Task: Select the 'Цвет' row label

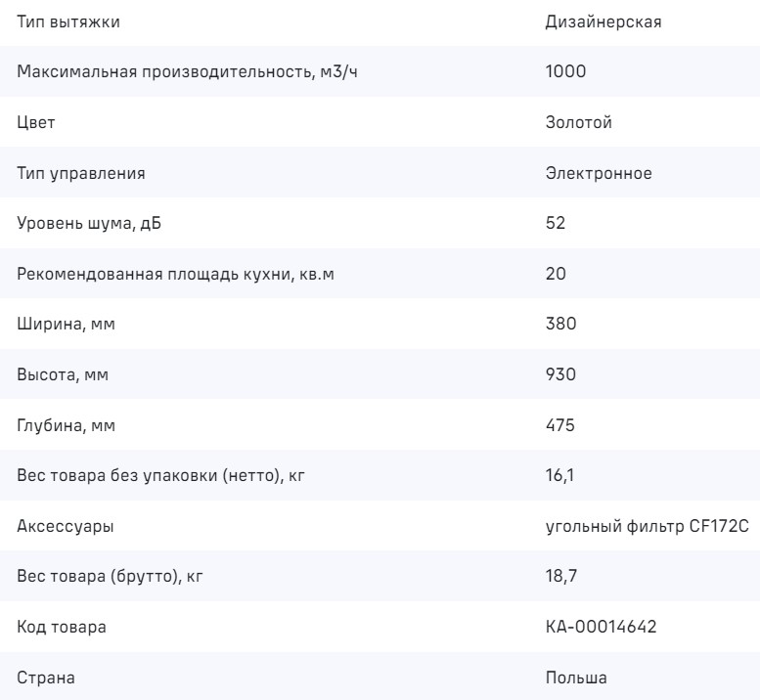Action: (37, 123)
